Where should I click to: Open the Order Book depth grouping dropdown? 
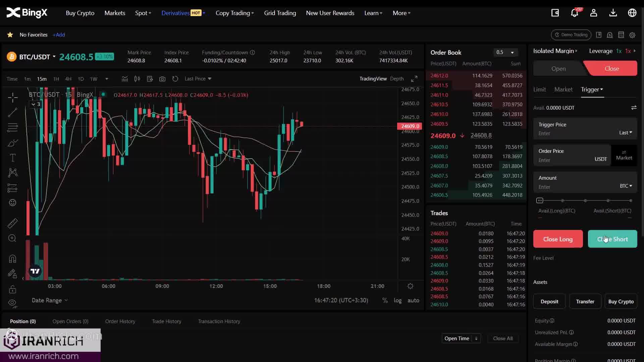click(505, 52)
